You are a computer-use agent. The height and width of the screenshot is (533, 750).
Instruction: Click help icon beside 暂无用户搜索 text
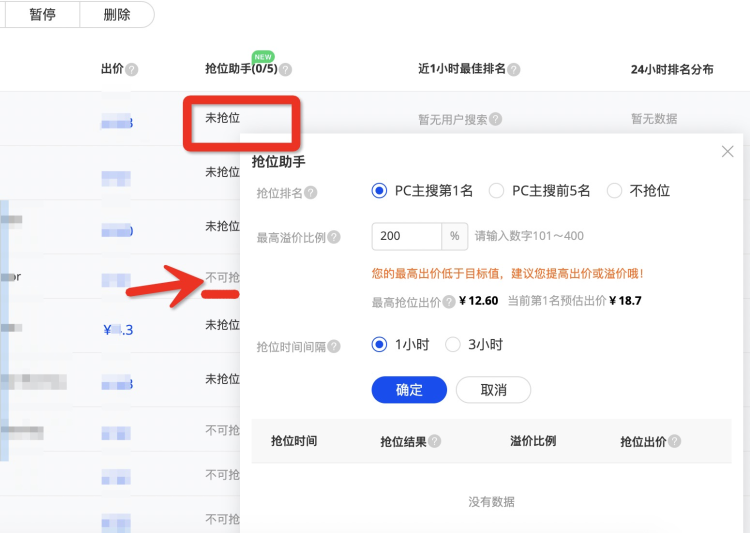point(495,120)
